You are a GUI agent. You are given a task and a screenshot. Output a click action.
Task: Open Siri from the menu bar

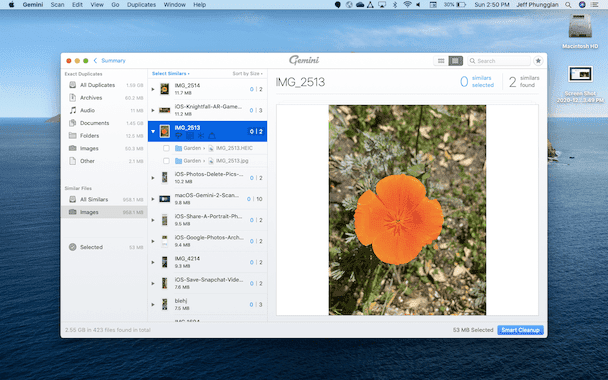click(582, 5)
